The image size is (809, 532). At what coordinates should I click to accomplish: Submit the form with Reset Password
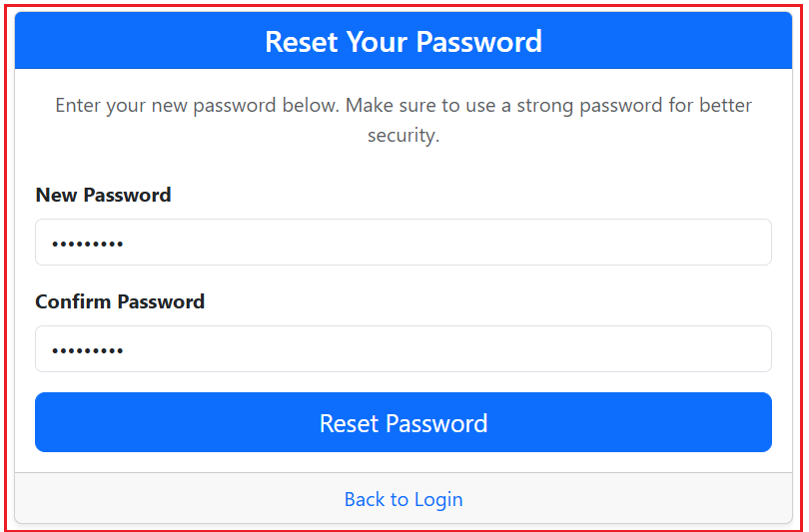tap(404, 422)
